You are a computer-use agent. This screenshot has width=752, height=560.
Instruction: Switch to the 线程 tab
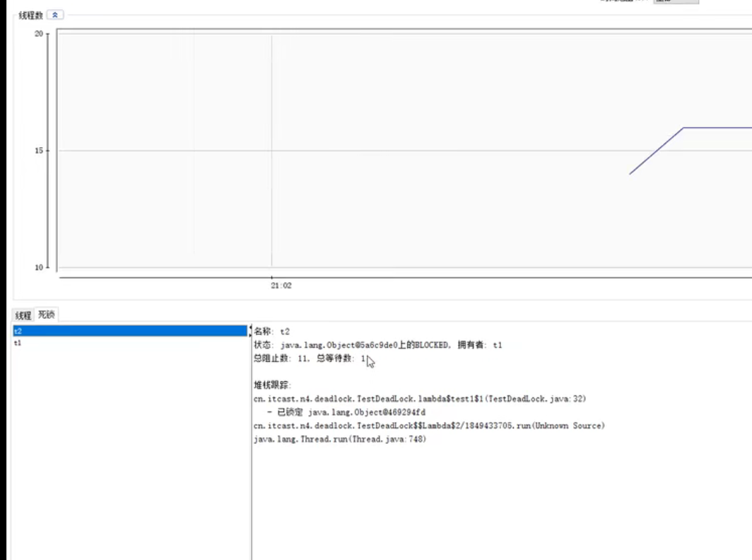[x=23, y=315]
